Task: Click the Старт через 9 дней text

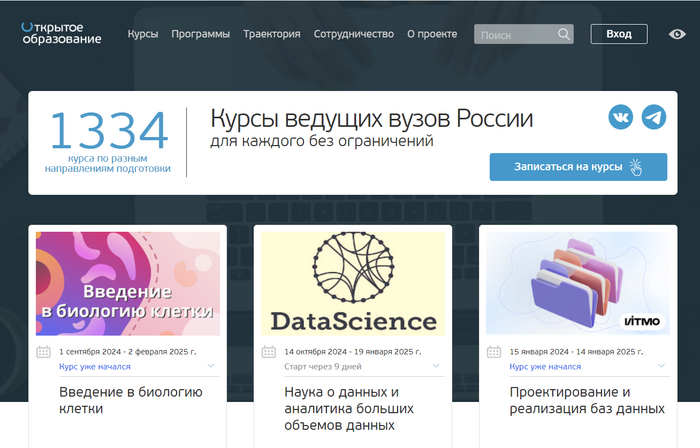Action: 323,366
